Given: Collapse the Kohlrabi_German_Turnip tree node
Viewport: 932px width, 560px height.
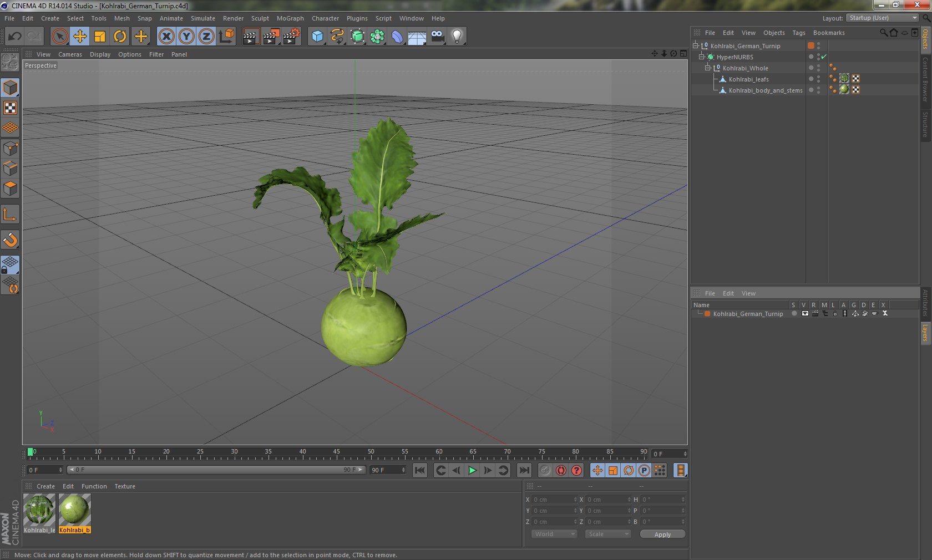Looking at the screenshot, I should pos(696,45).
